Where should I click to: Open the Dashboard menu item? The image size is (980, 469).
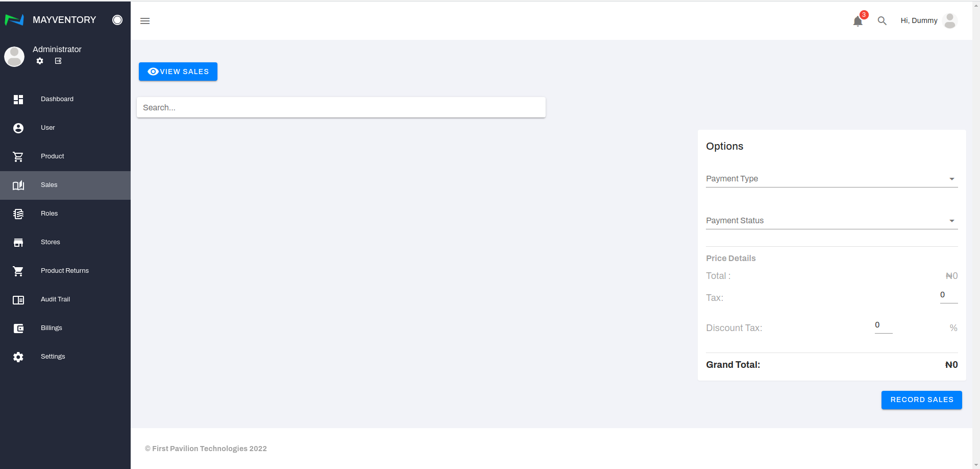[x=57, y=99]
